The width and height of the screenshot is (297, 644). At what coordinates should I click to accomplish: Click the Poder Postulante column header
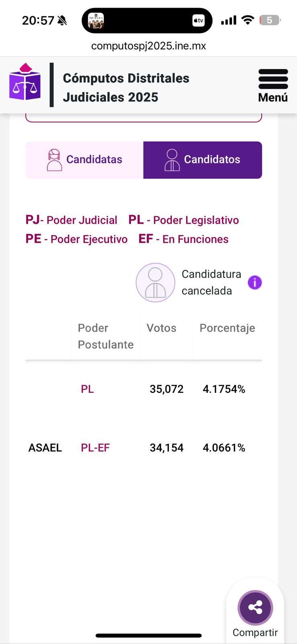(105, 336)
